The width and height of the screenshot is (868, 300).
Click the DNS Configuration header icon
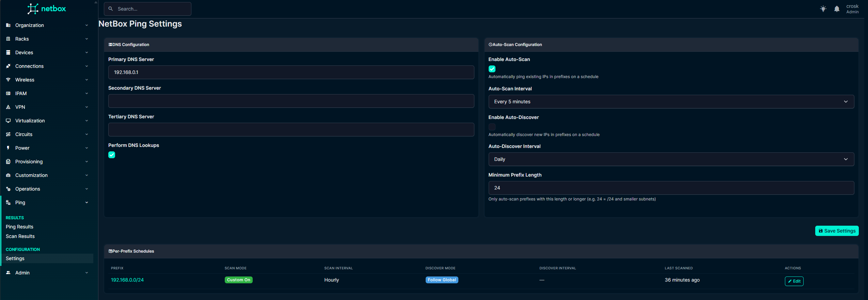click(x=110, y=45)
